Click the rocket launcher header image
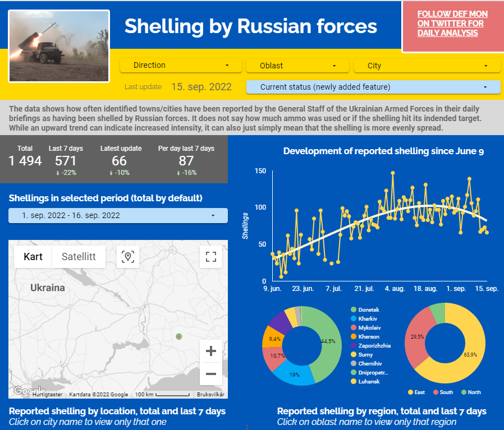The image size is (504, 430). click(x=59, y=46)
